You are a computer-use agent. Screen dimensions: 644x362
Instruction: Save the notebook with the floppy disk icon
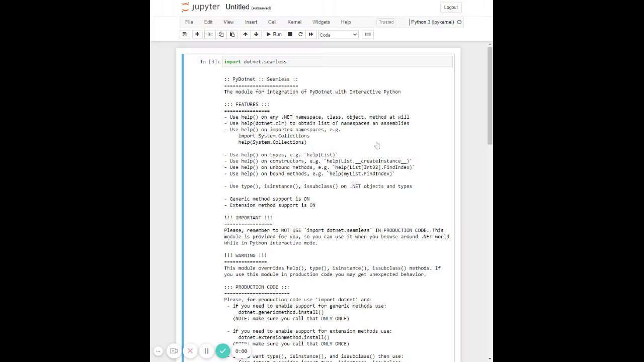(x=185, y=35)
